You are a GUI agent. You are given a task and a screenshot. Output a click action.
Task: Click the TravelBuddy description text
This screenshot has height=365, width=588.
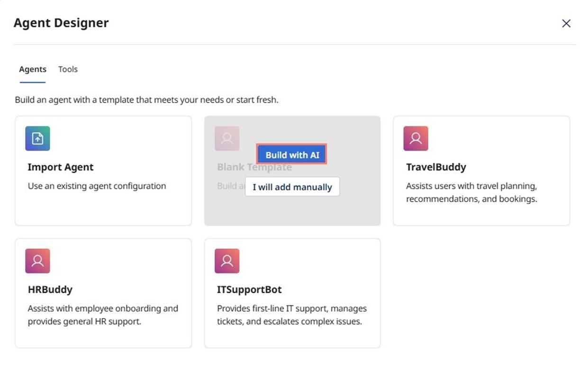[x=471, y=192]
